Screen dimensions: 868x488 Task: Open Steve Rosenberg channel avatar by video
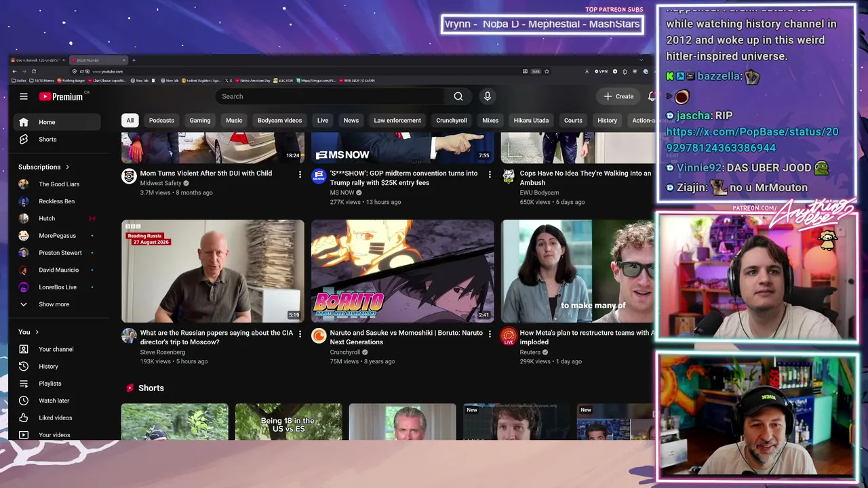tap(129, 335)
